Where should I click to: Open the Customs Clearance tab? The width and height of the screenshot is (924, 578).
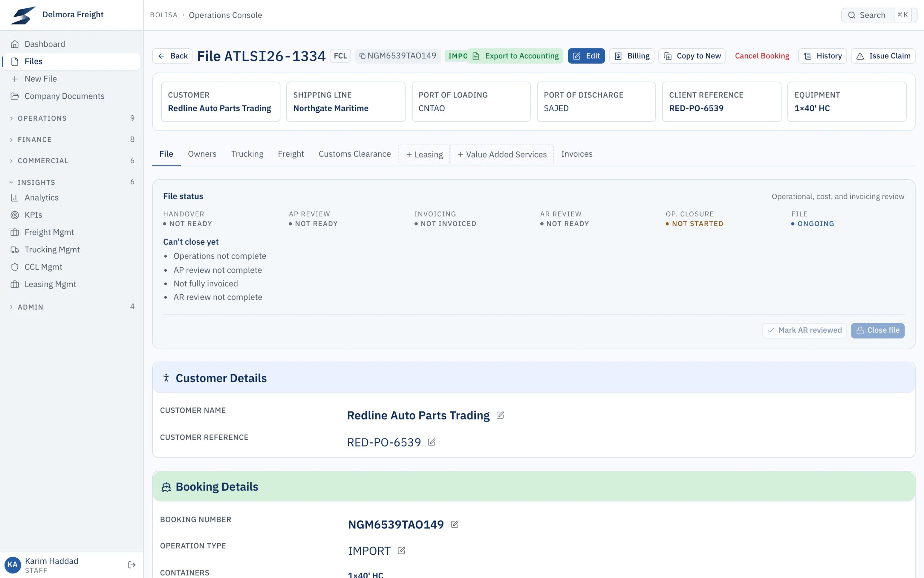[x=354, y=154]
